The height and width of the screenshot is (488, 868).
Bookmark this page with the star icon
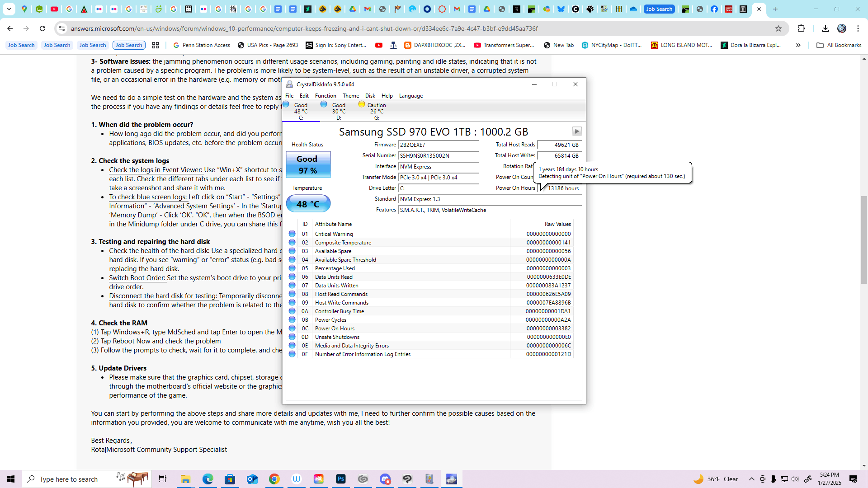(x=778, y=28)
